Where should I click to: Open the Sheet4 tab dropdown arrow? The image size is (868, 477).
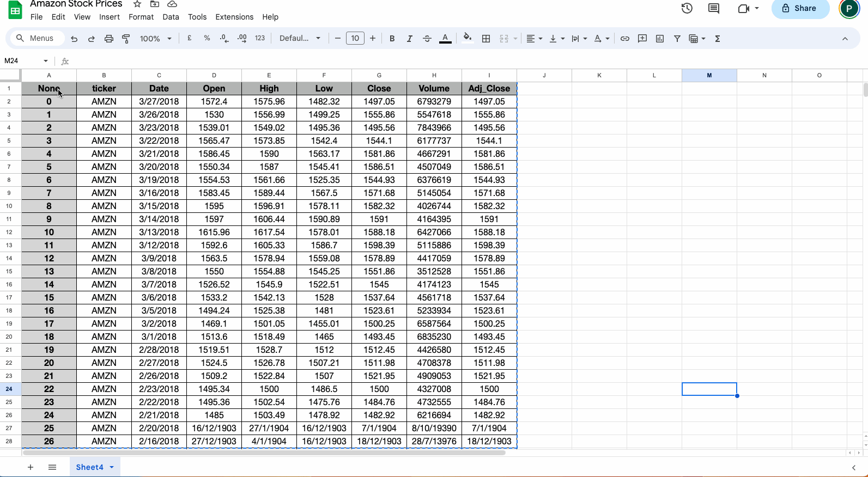click(x=112, y=467)
